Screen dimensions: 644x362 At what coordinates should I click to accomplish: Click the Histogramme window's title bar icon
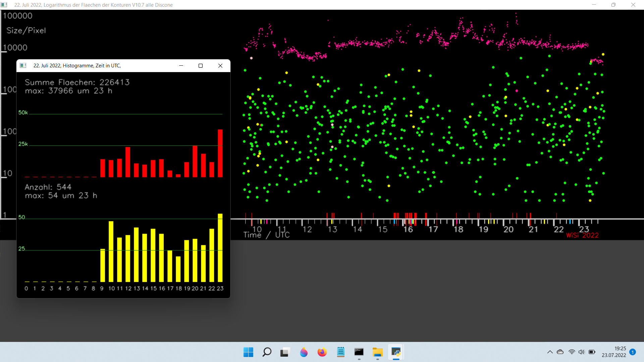pos(23,66)
